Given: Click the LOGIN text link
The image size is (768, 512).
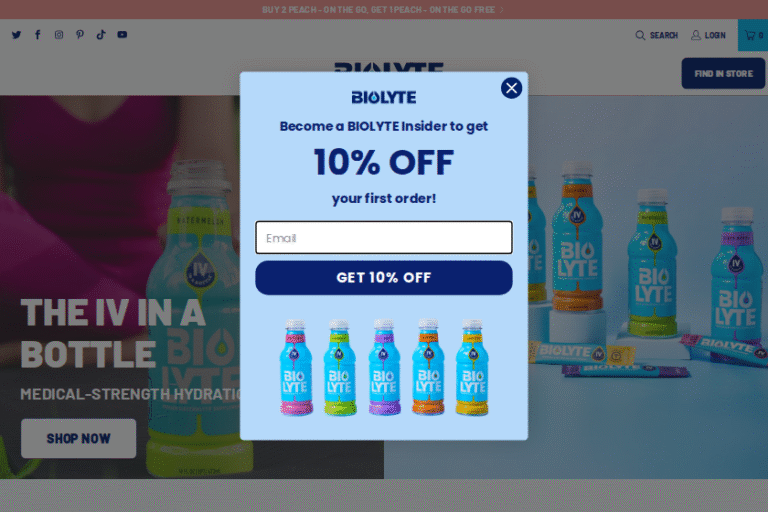Looking at the screenshot, I should click(715, 35).
